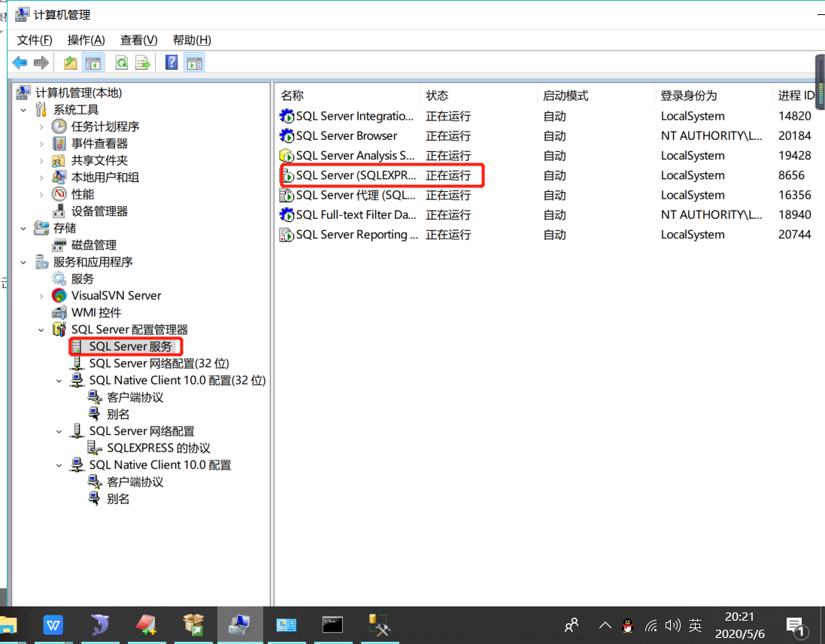Open the 查看(V) menu

click(x=138, y=40)
